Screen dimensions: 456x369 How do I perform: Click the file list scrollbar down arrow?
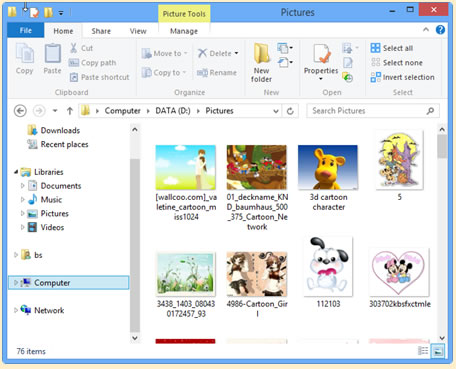tap(442, 338)
